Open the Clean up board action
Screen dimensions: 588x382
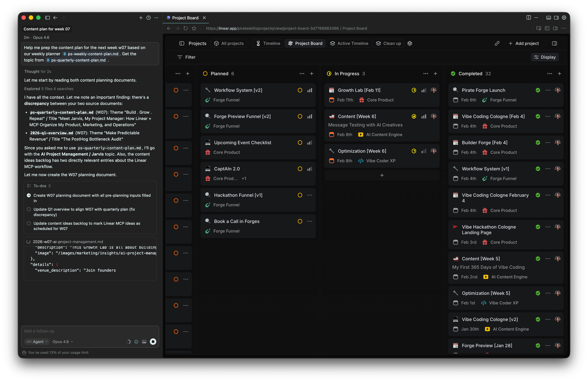pos(388,43)
